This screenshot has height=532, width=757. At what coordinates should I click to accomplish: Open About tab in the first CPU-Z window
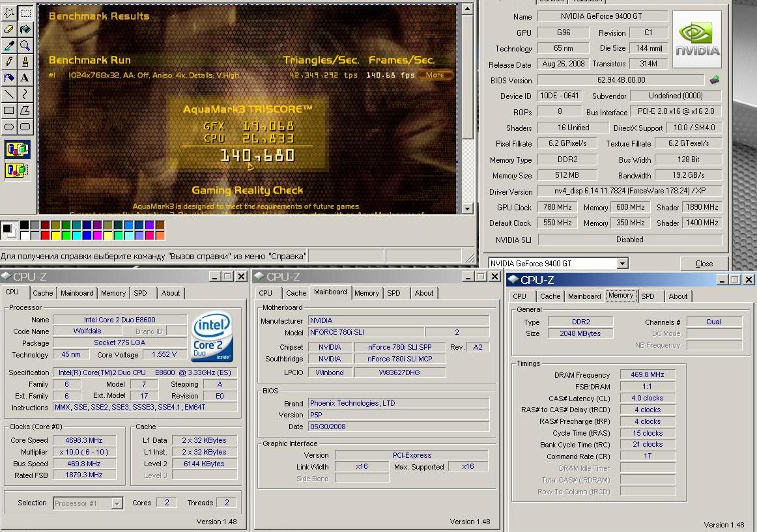171,293
